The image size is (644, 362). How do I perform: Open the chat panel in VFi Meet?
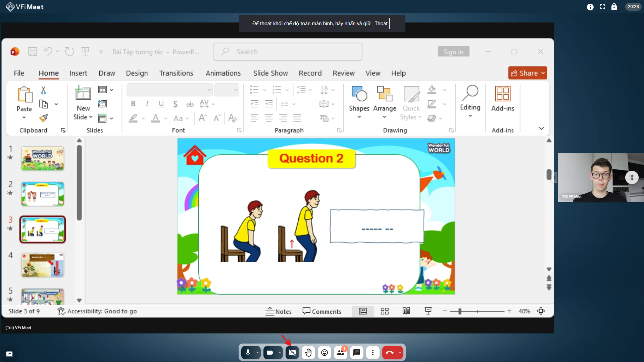coord(356,353)
